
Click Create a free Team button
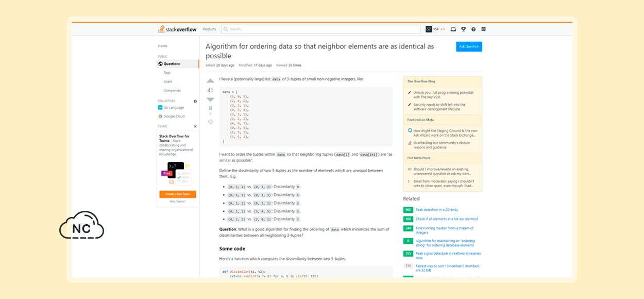pos(177,194)
